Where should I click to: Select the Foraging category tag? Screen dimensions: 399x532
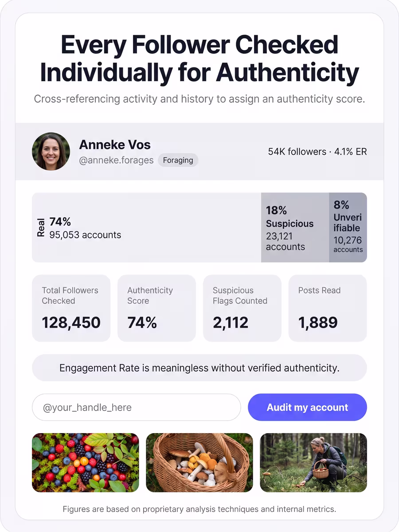tap(178, 160)
